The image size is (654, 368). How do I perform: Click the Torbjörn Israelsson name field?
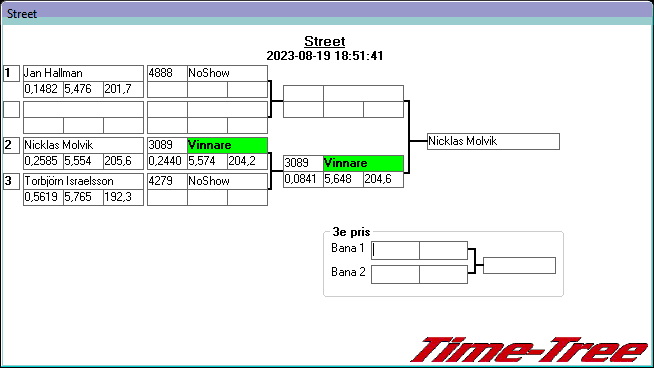tap(83, 181)
